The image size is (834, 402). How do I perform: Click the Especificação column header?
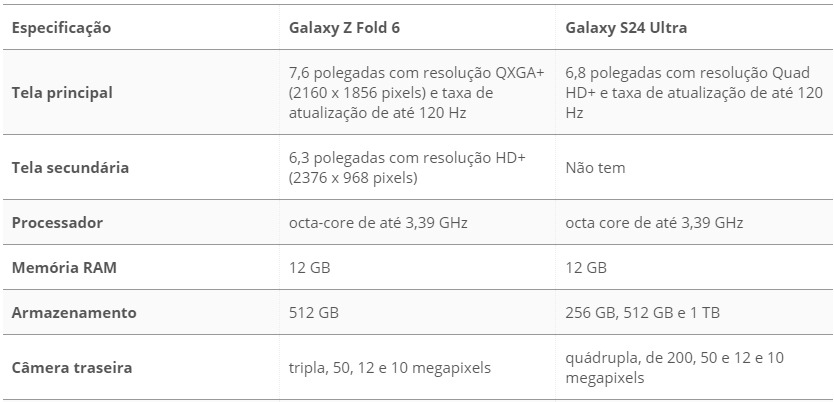click(61, 28)
